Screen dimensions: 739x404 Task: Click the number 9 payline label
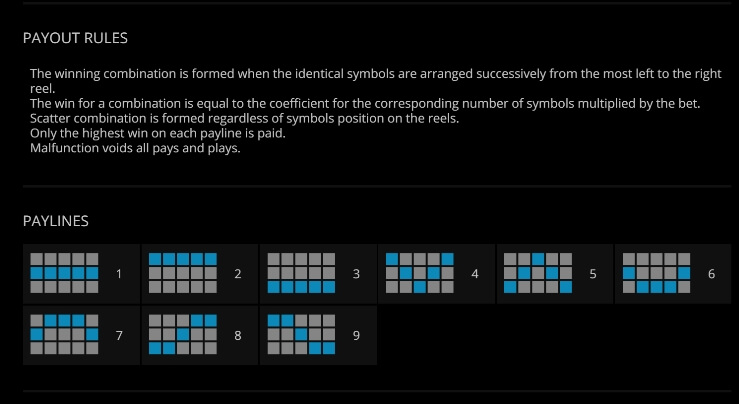(x=356, y=335)
